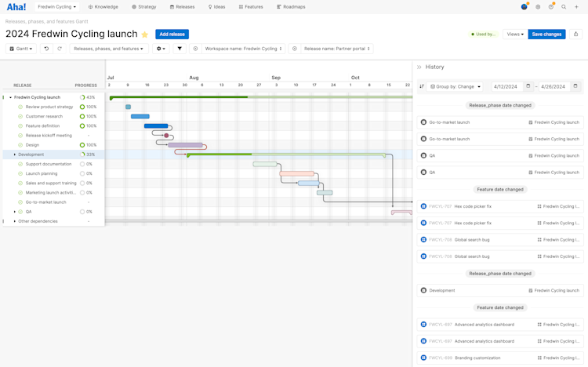588x367 pixels.
Task: Open the Features menu
Action: click(251, 7)
